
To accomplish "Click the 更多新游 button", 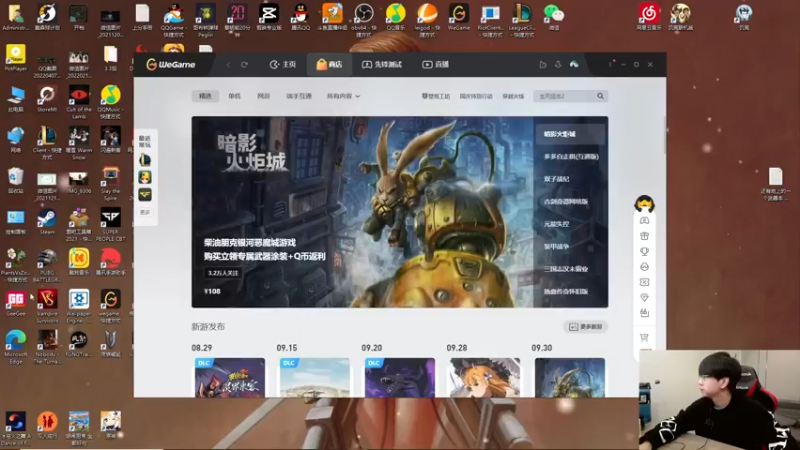I will (x=586, y=327).
